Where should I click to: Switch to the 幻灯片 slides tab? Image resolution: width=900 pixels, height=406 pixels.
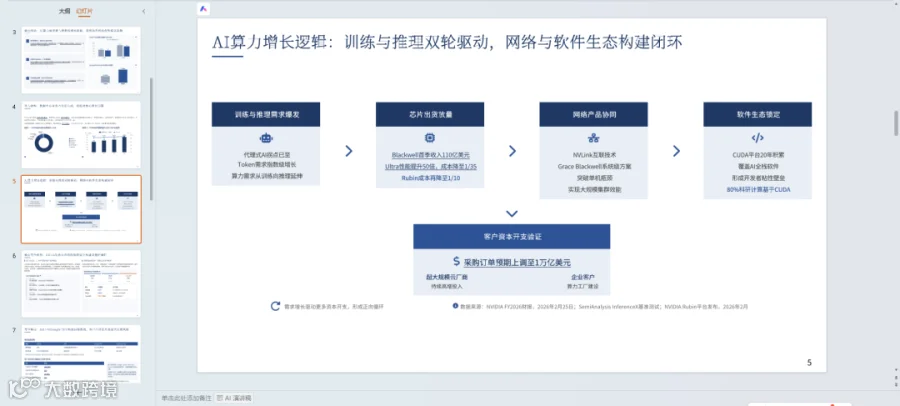(84, 11)
